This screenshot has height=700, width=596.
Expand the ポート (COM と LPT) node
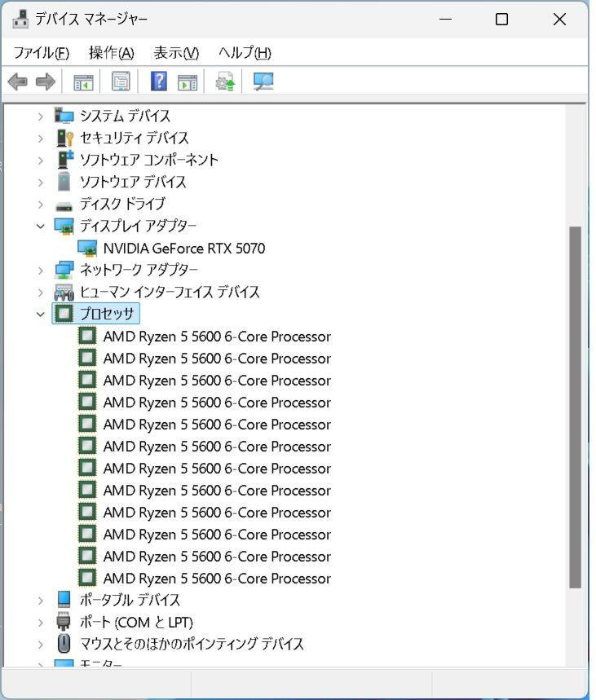pos(41,623)
